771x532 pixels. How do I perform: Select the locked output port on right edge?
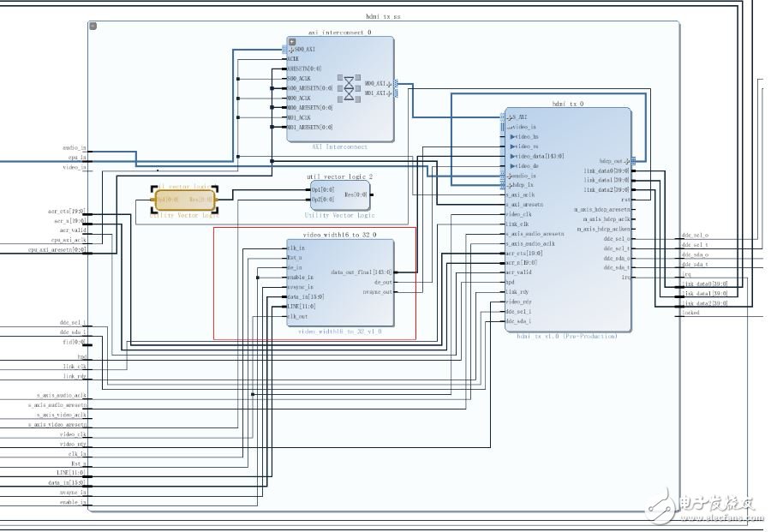[x=690, y=313]
